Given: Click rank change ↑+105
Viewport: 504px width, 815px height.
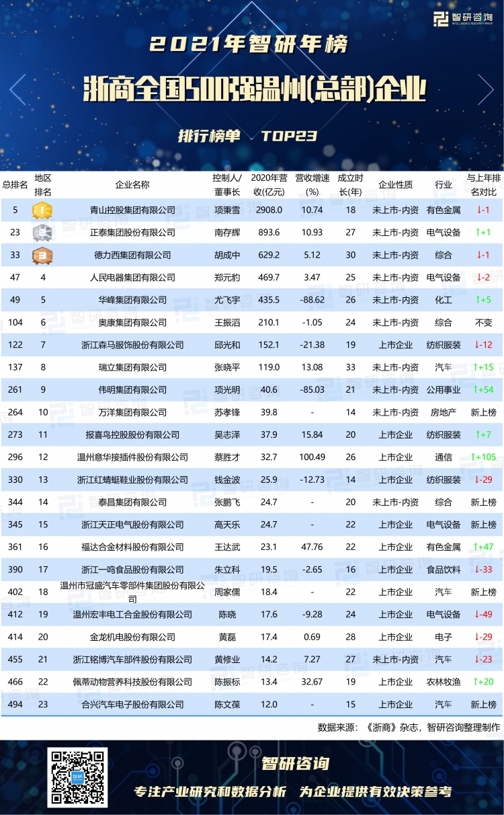Looking at the screenshot, I should (484, 457).
